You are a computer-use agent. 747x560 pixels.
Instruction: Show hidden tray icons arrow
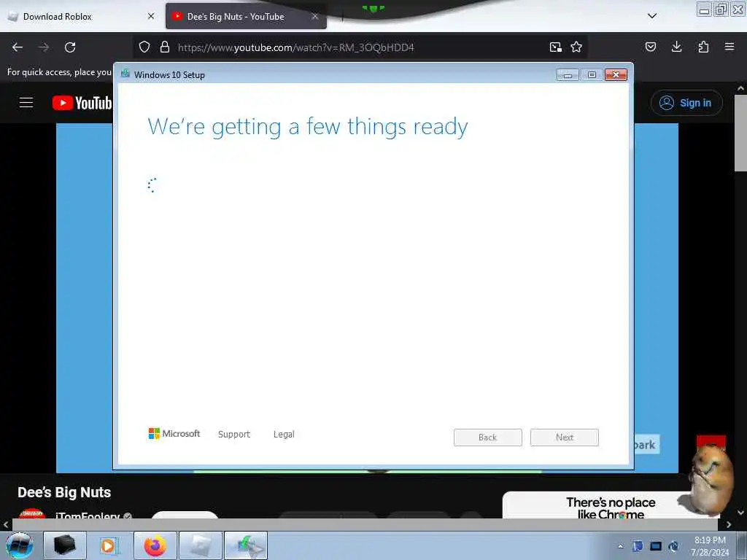(620, 546)
